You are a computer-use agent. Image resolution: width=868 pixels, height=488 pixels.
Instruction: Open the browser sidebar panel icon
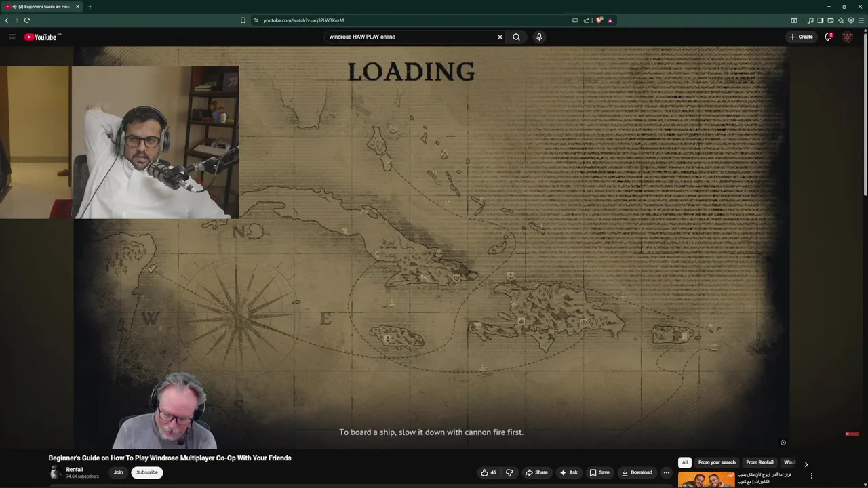pyautogui.click(x=820, y=20)
